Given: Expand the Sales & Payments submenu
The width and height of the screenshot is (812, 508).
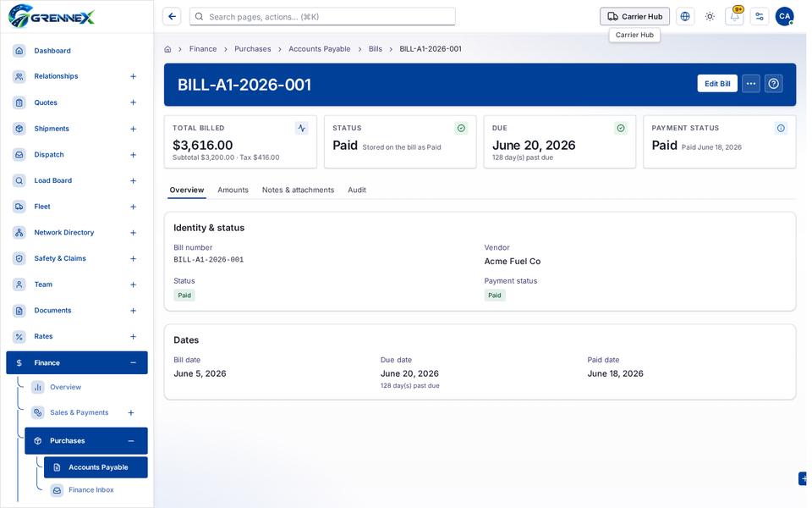Looking at the screenshot, I should (x=131, y=412).
